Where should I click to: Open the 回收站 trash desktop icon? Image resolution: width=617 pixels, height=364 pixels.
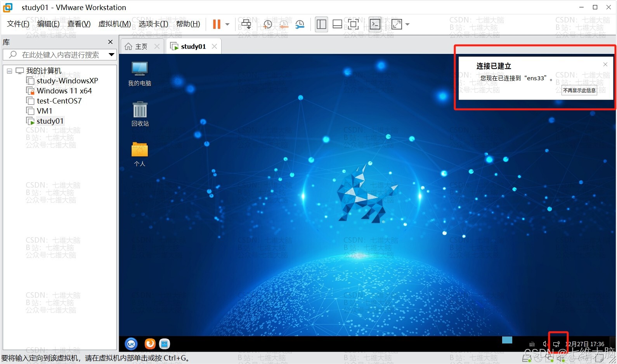pos(140,114)
